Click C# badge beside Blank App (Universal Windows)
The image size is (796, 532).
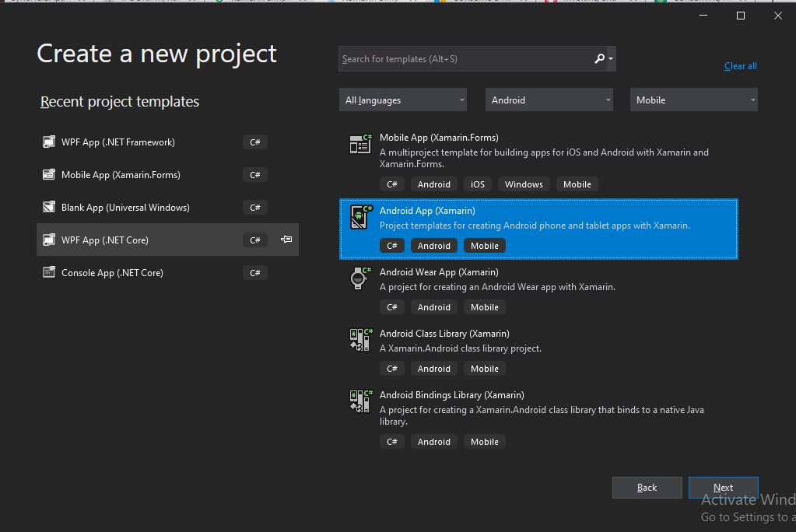pyautogui.click(x=255, y=207)
